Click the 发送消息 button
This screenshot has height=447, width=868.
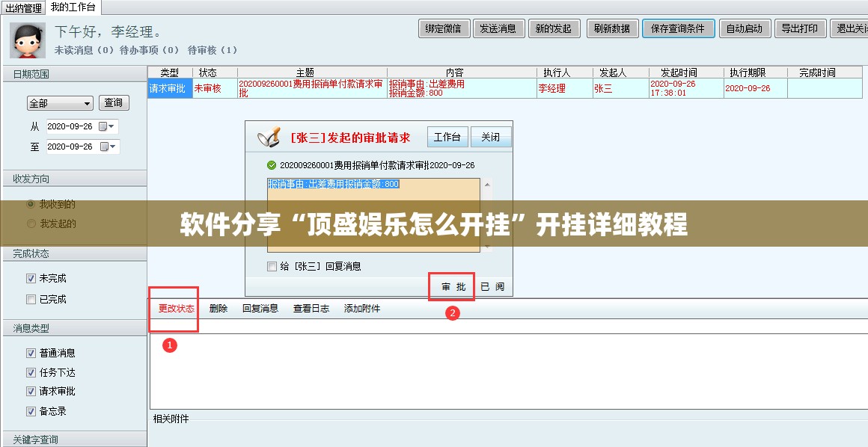(499, 28)
